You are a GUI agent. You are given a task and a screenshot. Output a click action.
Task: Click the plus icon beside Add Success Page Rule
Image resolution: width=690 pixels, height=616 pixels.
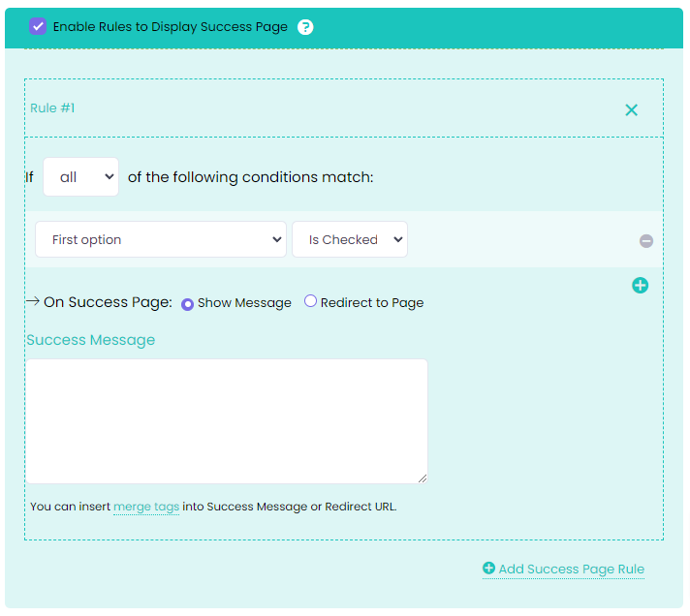point(488,569)
